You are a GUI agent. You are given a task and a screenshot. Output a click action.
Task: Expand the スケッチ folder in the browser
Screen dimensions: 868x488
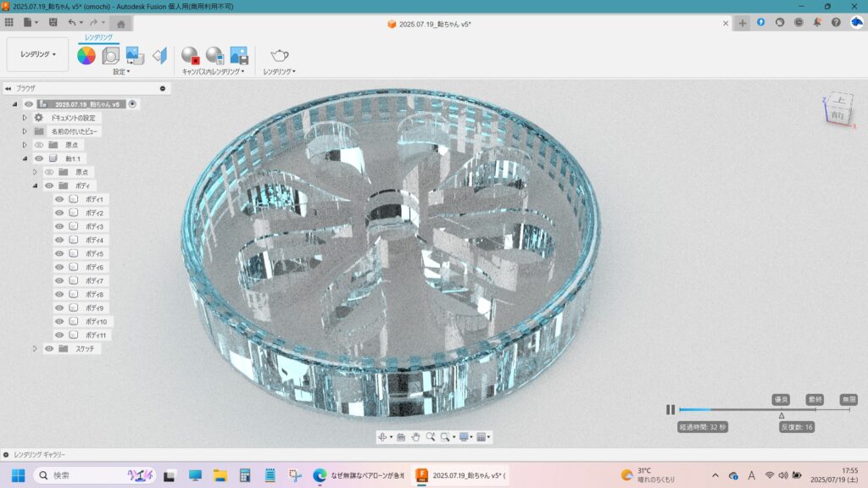tap(35, 348)
